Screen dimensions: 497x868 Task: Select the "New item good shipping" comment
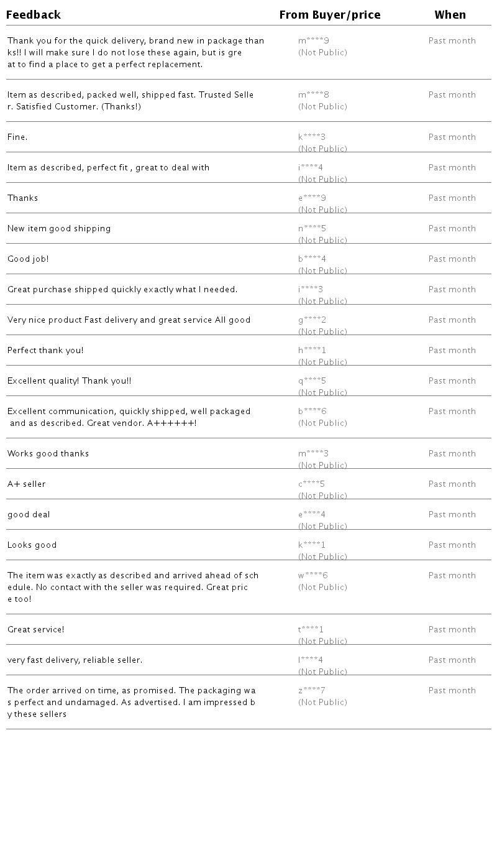[59, 229]
